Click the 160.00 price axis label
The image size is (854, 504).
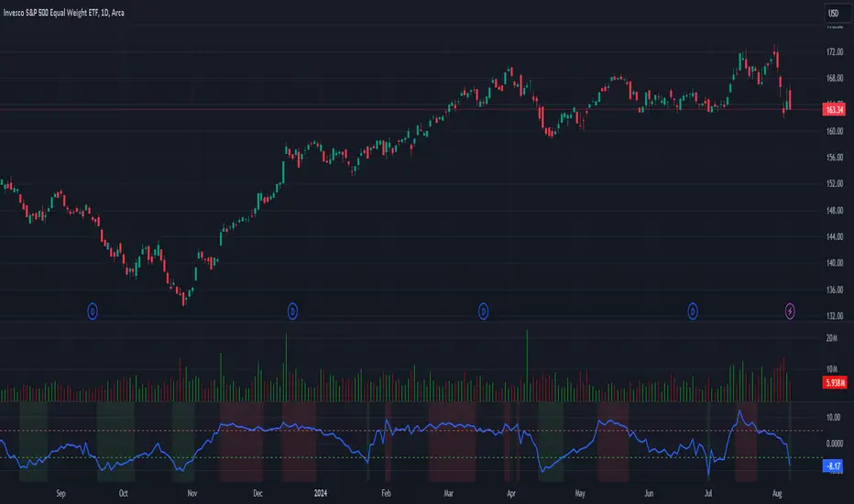(x=835, y=131)
